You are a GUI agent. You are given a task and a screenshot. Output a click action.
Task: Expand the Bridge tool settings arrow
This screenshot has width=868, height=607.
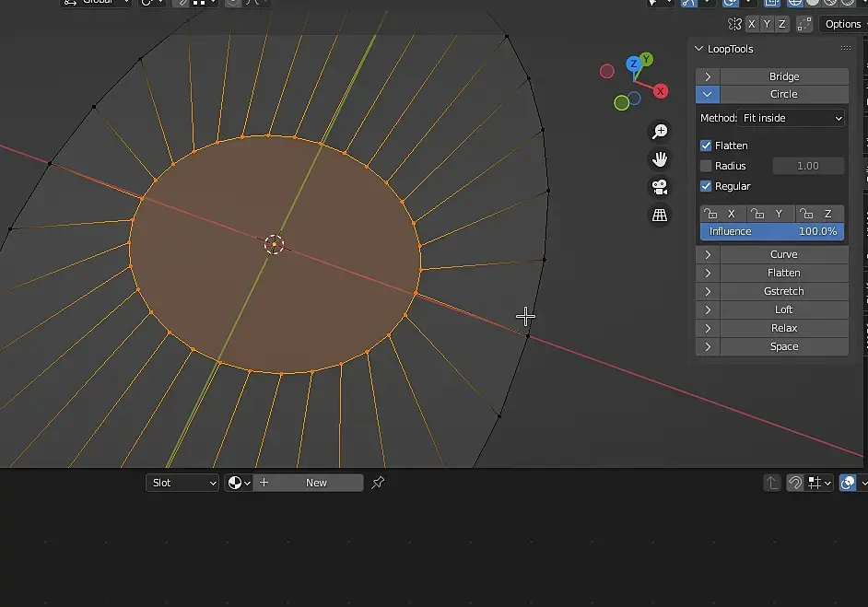point(708,76)
